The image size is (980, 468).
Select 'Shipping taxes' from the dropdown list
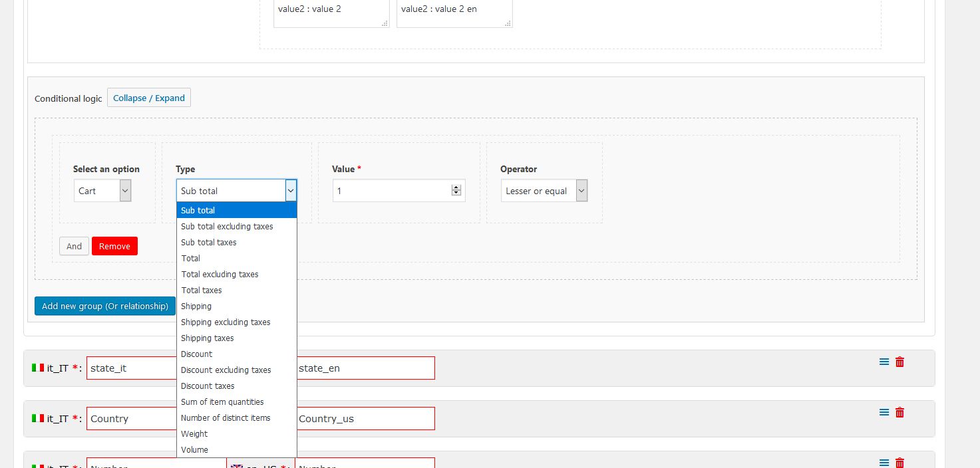tap(207, 338)
